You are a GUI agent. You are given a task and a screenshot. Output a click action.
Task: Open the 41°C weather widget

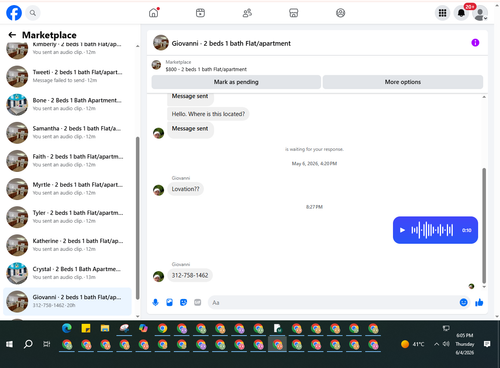[413, 344]
